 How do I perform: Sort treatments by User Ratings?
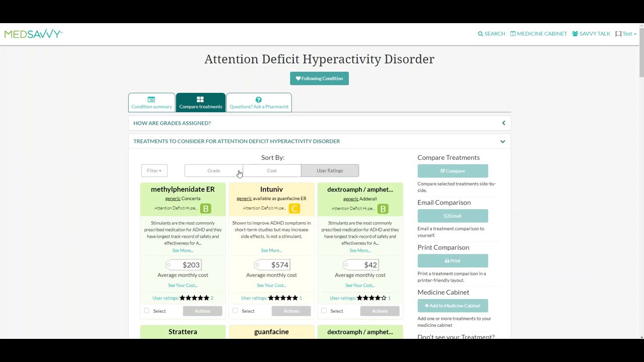tap(330, 170)
